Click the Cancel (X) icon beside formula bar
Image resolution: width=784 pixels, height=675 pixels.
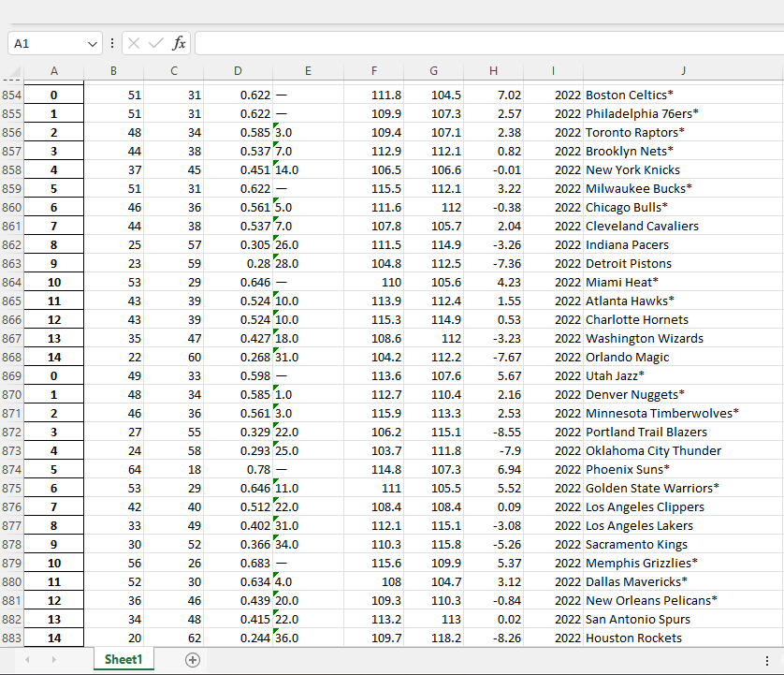pos(132,42)
